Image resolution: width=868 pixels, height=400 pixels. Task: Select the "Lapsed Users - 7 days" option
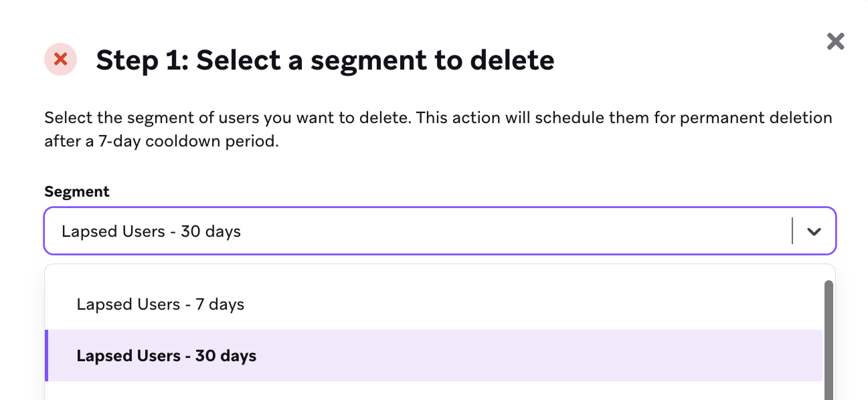pos(161,304)
